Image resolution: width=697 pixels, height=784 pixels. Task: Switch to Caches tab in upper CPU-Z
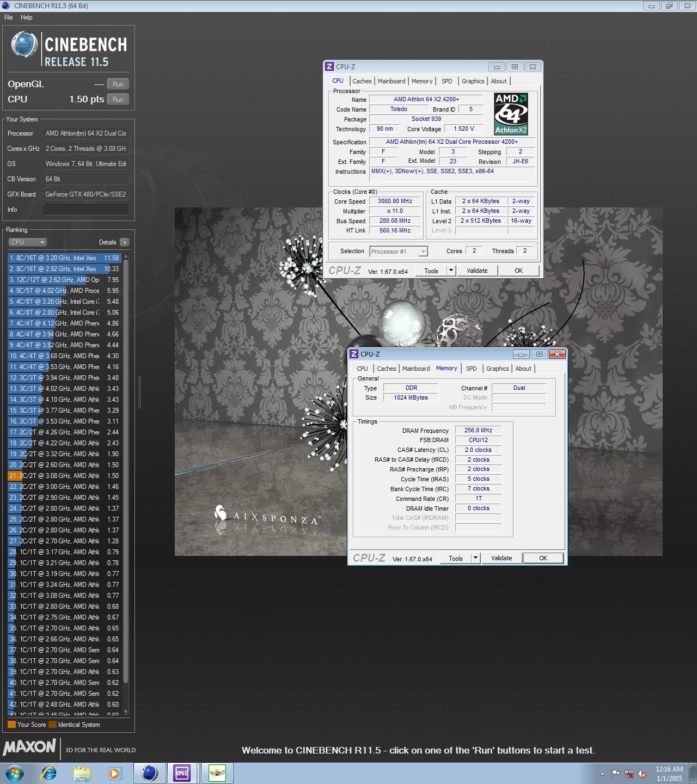362,81
